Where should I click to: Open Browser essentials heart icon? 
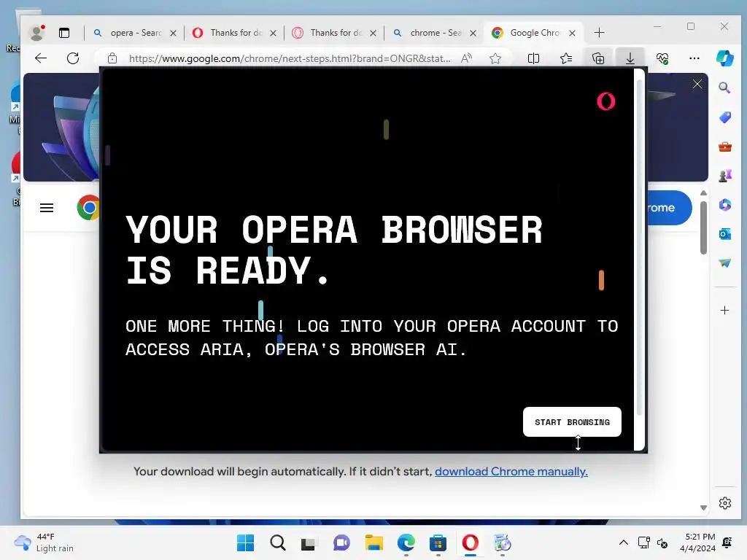662,58
